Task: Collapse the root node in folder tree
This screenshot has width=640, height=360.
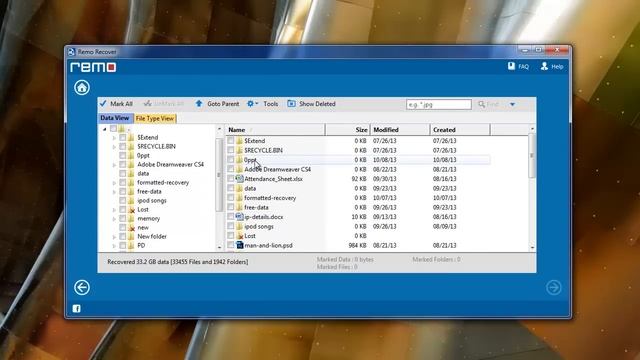Action: [x=104, y=129]
